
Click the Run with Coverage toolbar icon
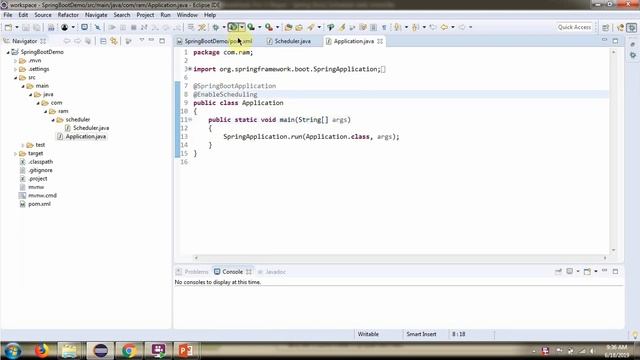coord(251,27)
